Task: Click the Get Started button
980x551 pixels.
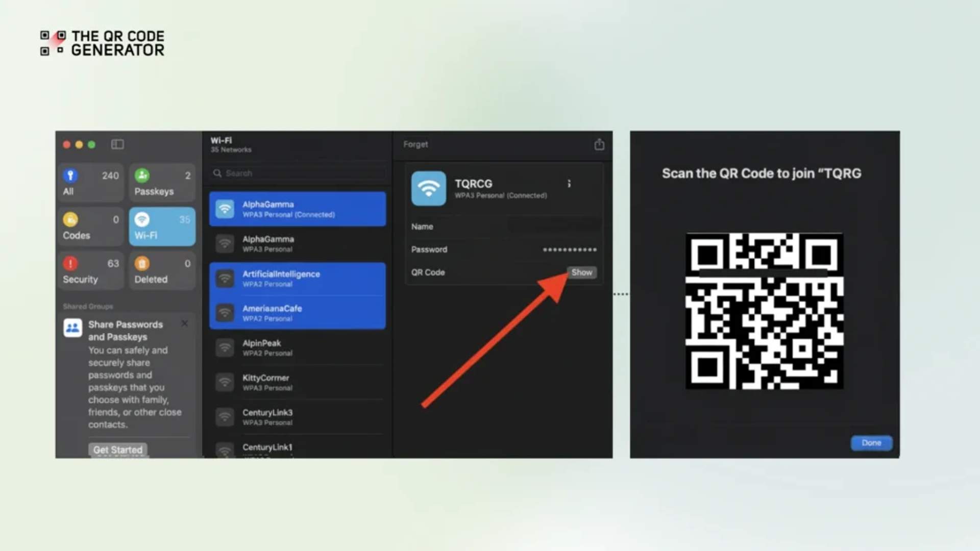Action: pyautogui.click(x=118, y=449)
